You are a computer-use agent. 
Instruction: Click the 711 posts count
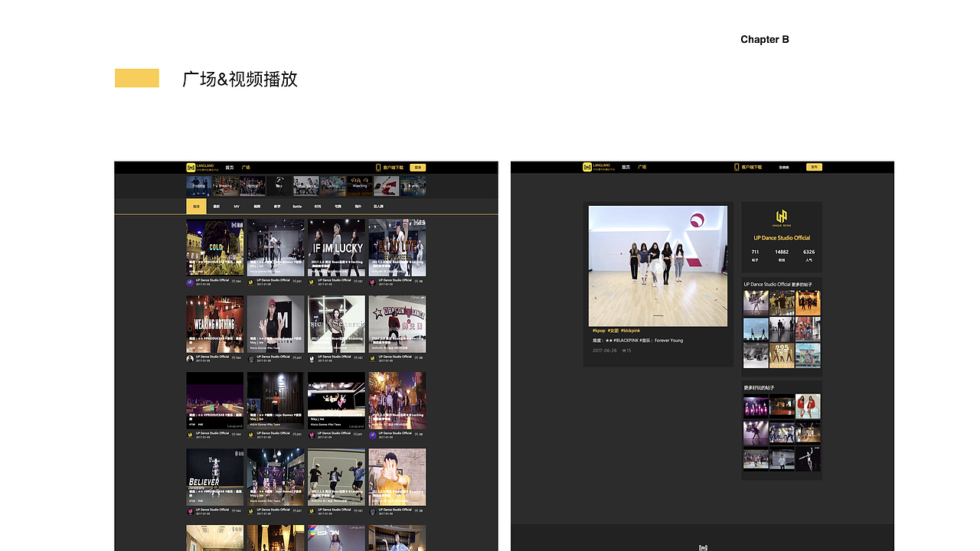[755, 252]
